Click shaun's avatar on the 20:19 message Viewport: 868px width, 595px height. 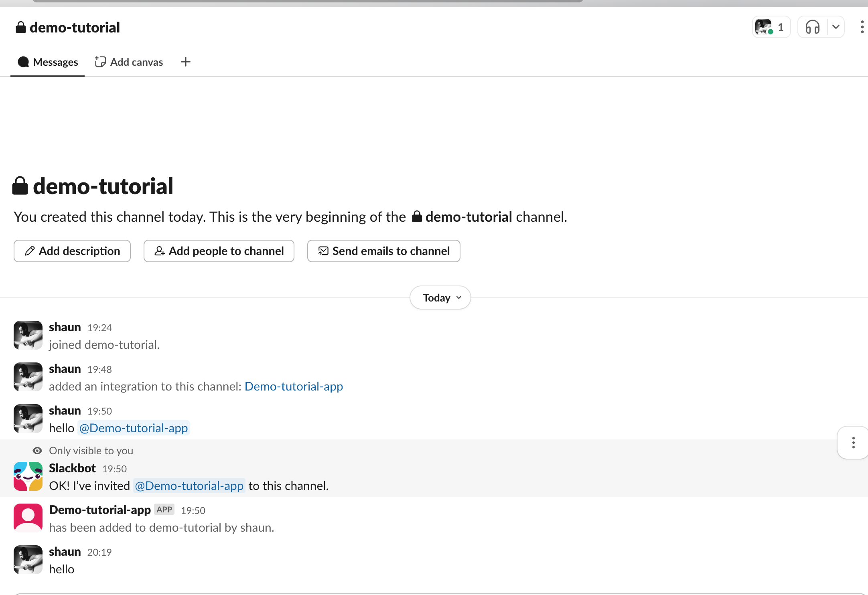[x=28, y=559]
